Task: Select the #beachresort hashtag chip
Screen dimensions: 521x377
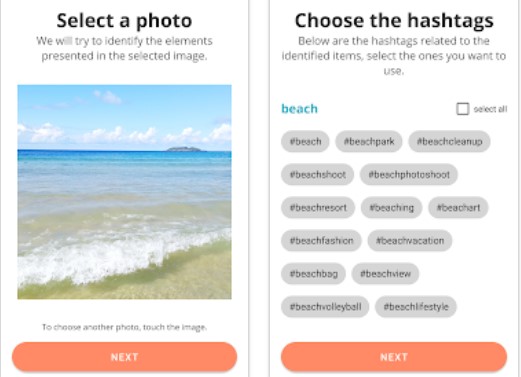Action: click(x=318, y=207)
